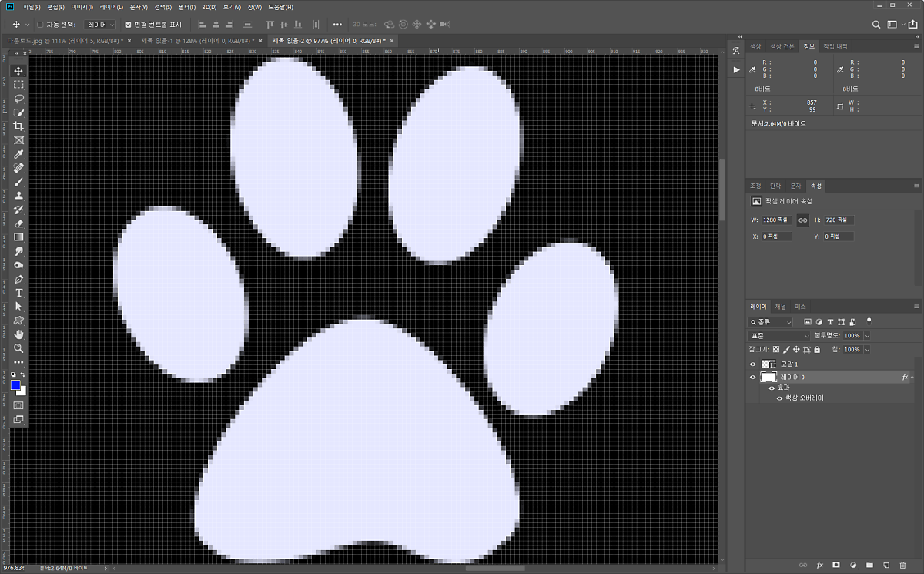Click the blue foreground color swatch
The width and height of the screenshot is (924, 574).
[15, 384]
